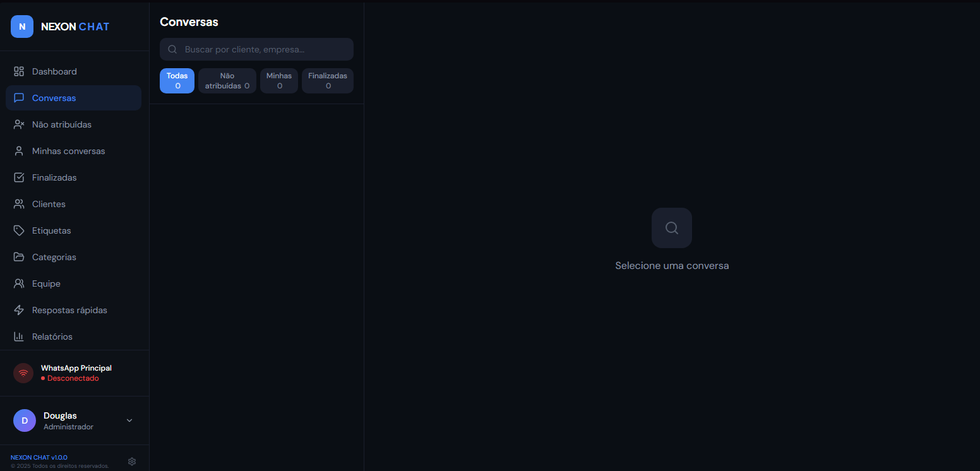Click the red WhatsApp wifi status icon

coord(23,373)
